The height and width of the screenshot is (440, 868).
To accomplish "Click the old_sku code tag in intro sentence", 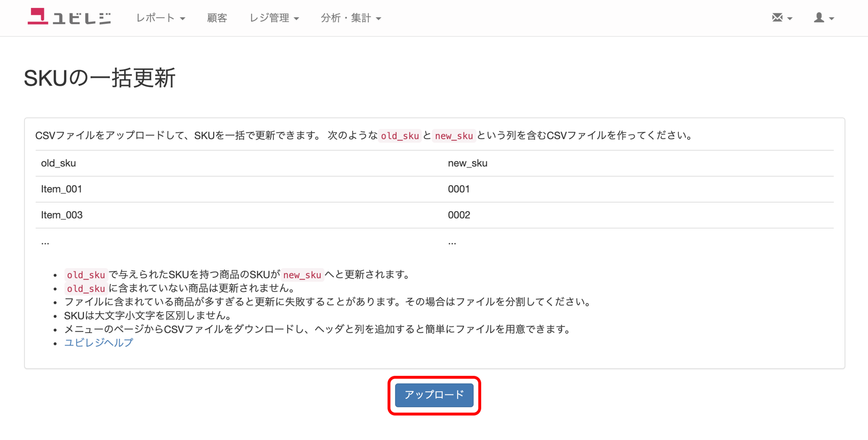I will point(400,136).
